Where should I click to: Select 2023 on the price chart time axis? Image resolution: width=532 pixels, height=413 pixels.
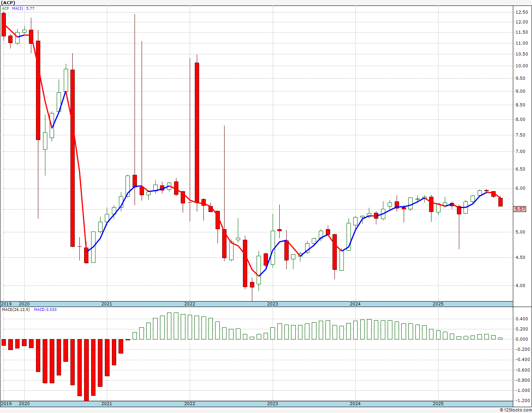[x=273, y=304]
